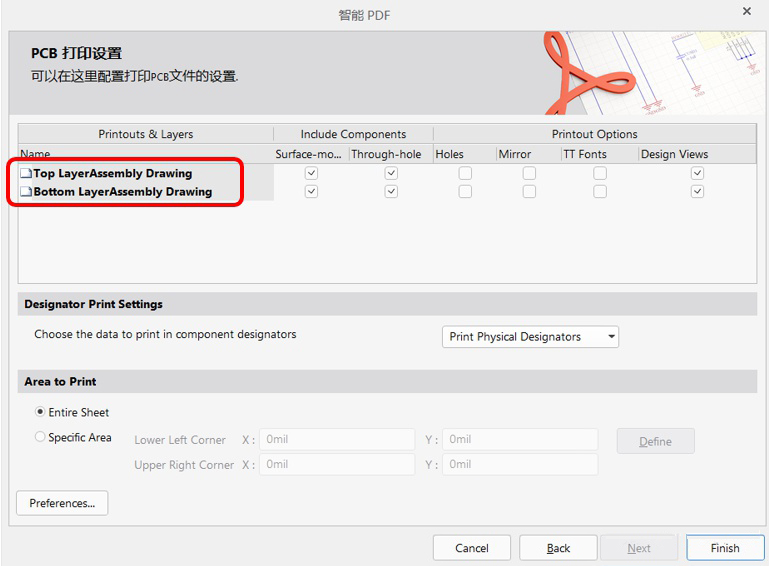Close the 智能 PDF dialog

click(x=746, y=11)
